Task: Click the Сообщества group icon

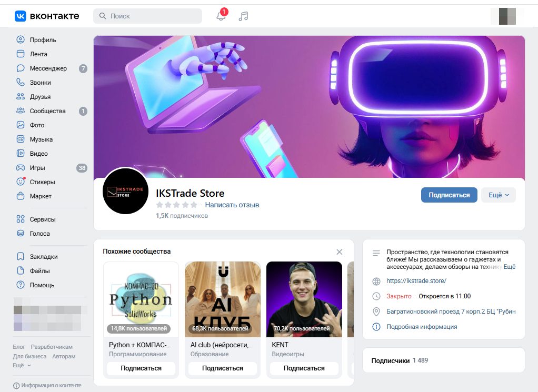Action: [x=21, y=111]
